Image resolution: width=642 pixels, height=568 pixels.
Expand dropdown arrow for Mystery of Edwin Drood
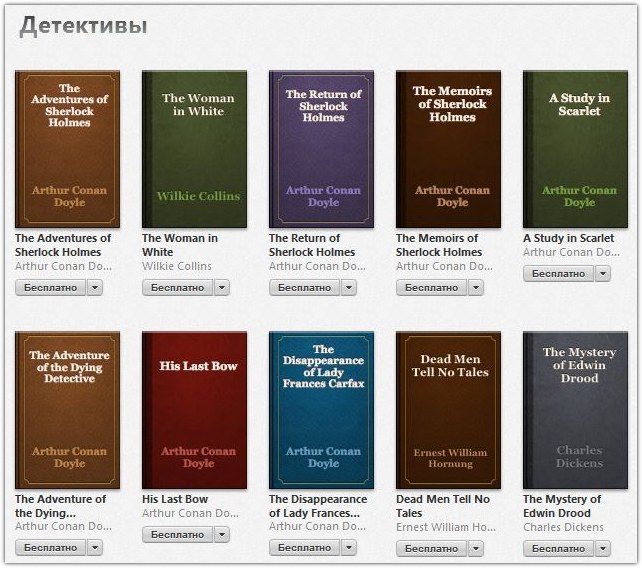(602, 548)
